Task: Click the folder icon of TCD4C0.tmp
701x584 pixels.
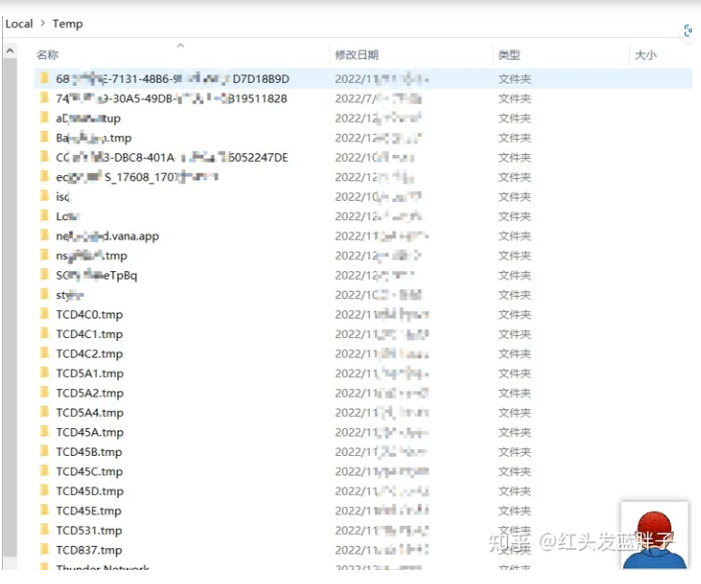Action: (x=44, y=314)
